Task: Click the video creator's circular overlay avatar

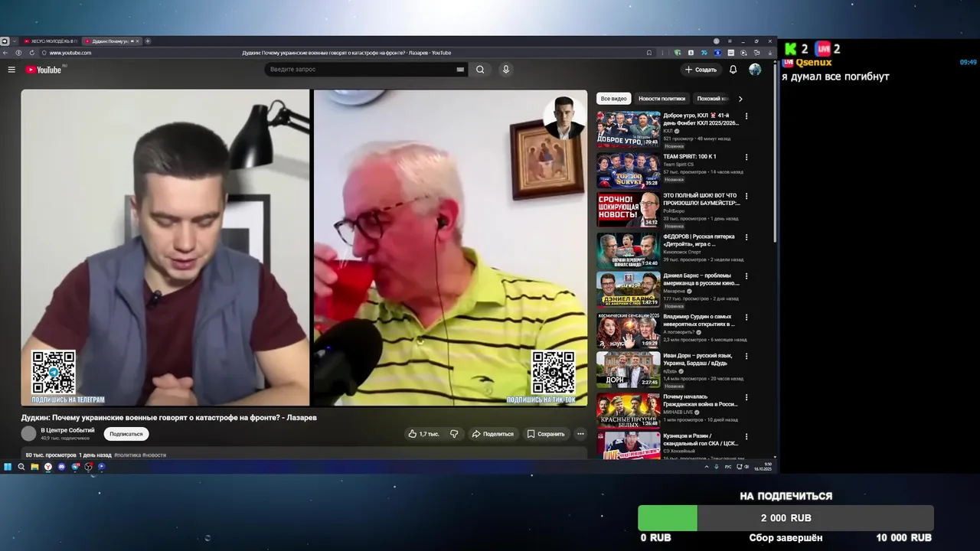Action: click(564, 117)
